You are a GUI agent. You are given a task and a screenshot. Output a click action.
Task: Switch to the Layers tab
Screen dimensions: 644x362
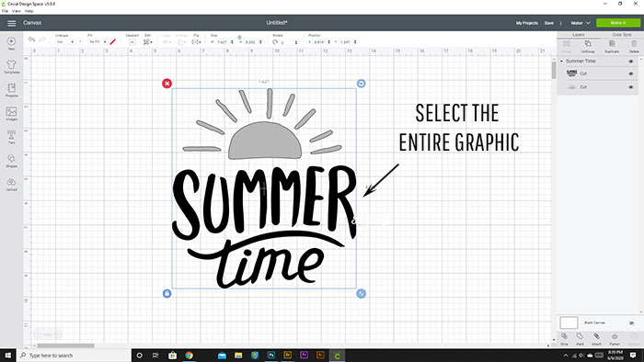579,35
